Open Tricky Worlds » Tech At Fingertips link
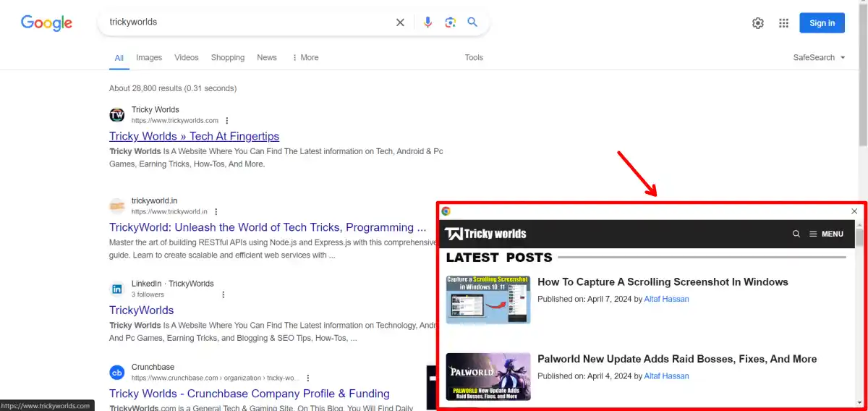 click(x=194, y=136)
